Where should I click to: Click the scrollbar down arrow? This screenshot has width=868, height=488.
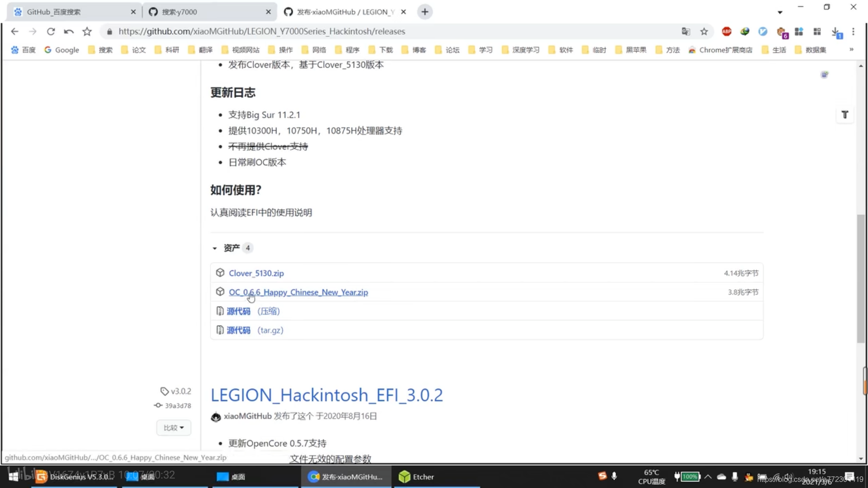[x=861, y=459]
